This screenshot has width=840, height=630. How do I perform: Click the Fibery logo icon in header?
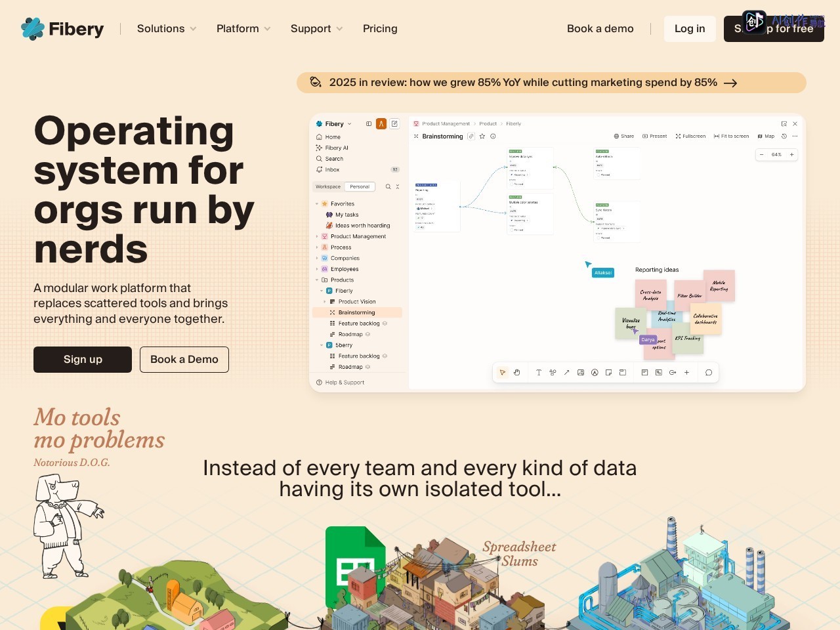pyautogui.click(x=33, y=29)
